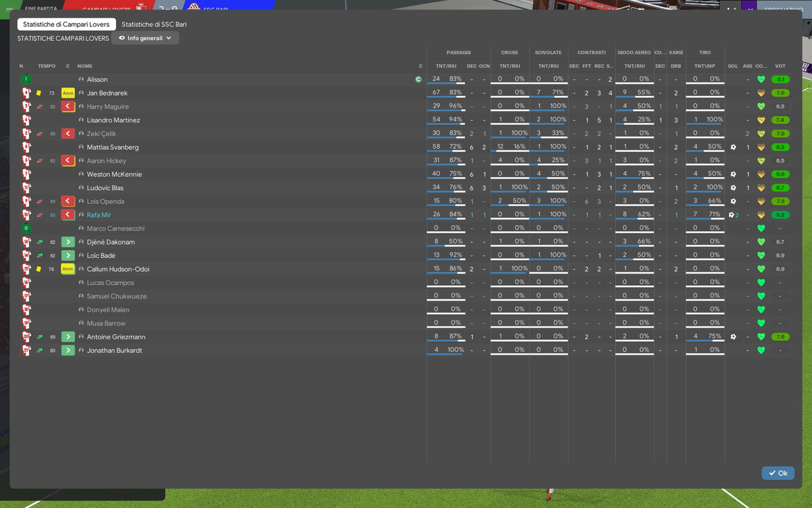812x508 pixels.
Task: Click the red substituted-off arrow for Harry Maguire
Action: 68,107
